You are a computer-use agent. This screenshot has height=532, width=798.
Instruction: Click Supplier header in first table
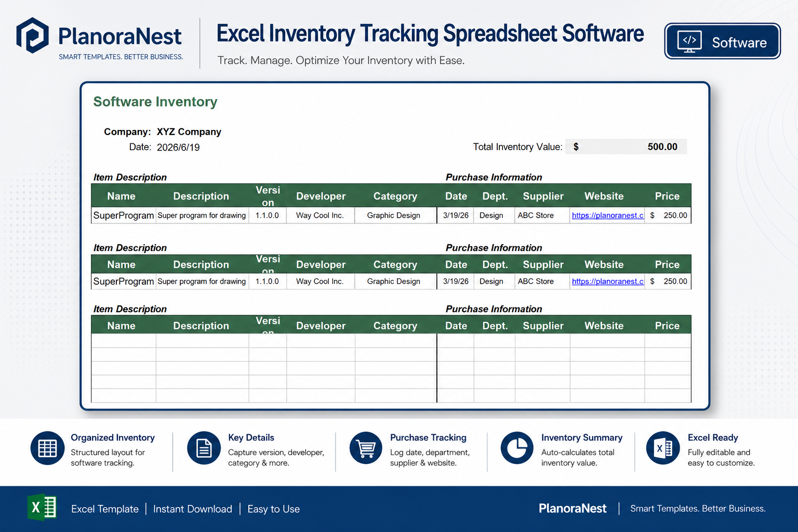click(543, 196)
